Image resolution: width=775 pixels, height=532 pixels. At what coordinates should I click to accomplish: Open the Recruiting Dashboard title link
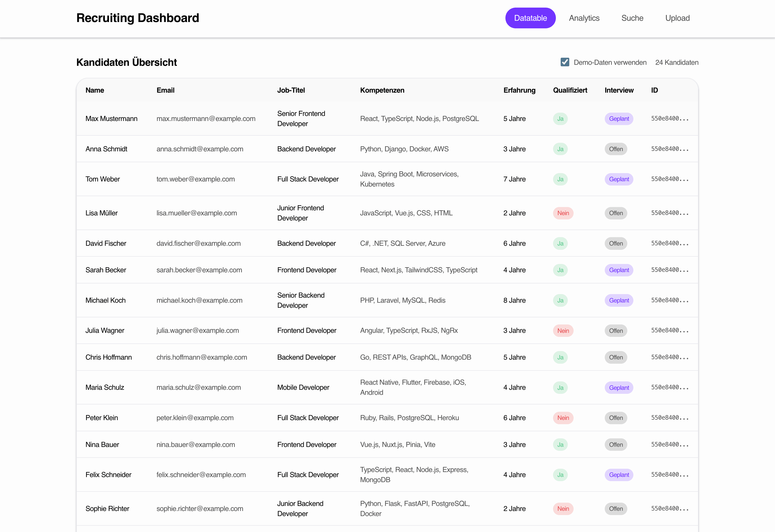(x=138, y=18)
